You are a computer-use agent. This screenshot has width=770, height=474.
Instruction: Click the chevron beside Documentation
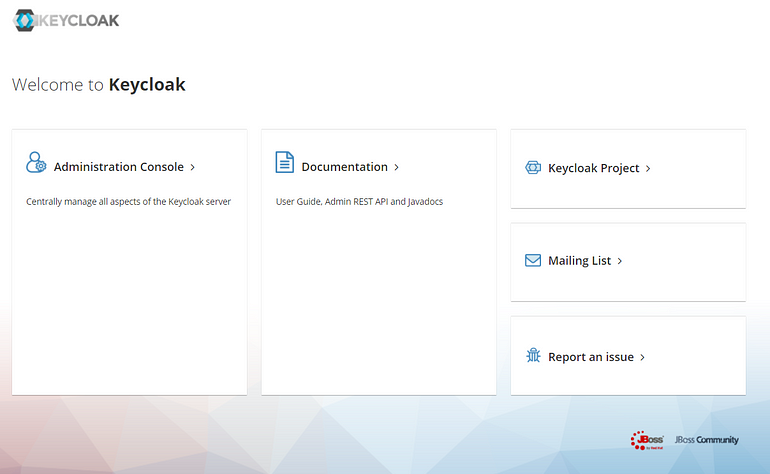[396, 167]
